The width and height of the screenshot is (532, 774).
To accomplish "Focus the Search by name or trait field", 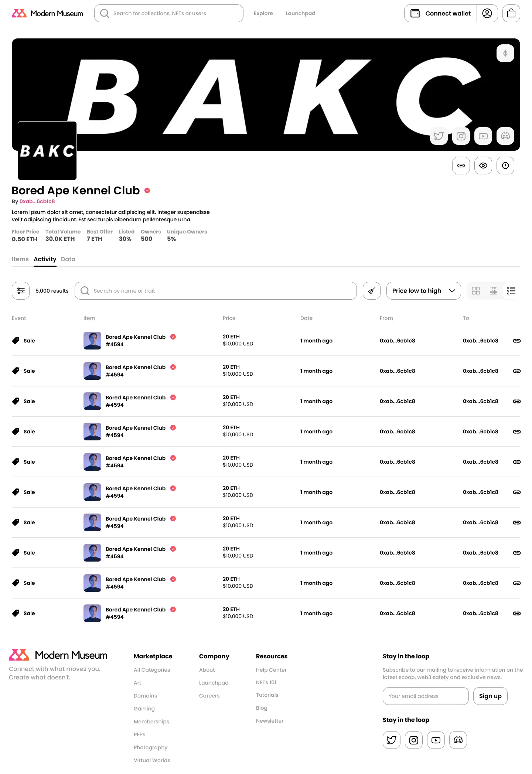I will pos(216,291).
